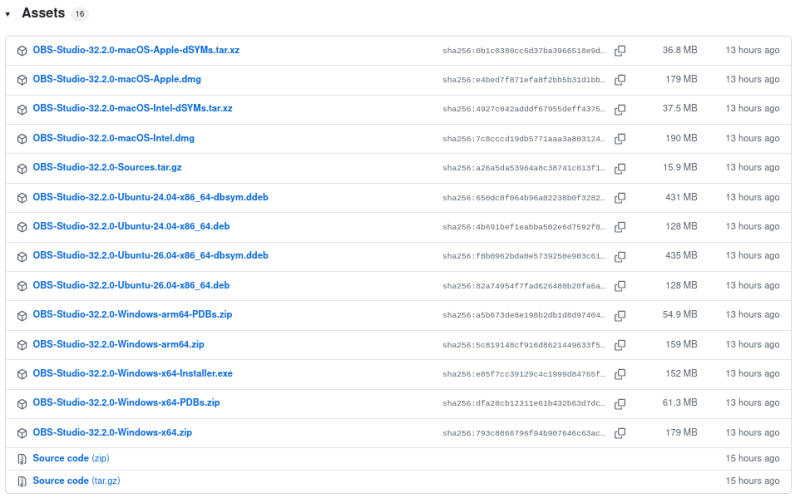Copy SHA256 of Ubuntu-26.04 dbsym.ddeb

[620, 256]
